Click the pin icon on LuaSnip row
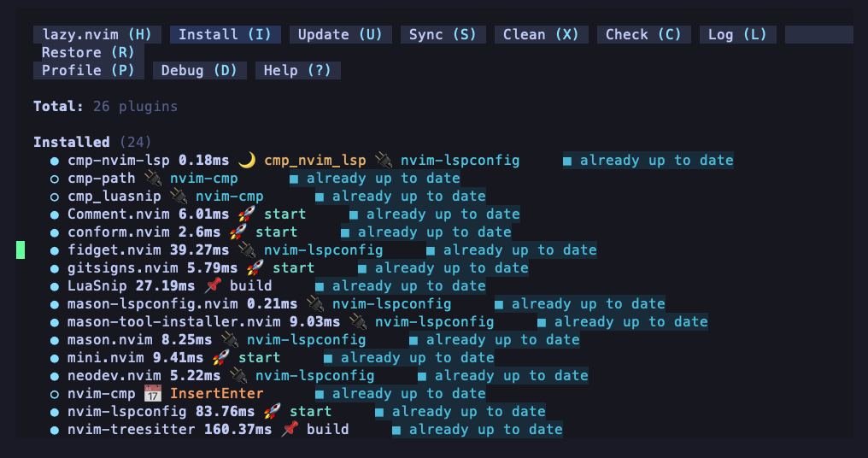This screenshot has width=868, height=458. pyautogui.click(x=213, y=285)
